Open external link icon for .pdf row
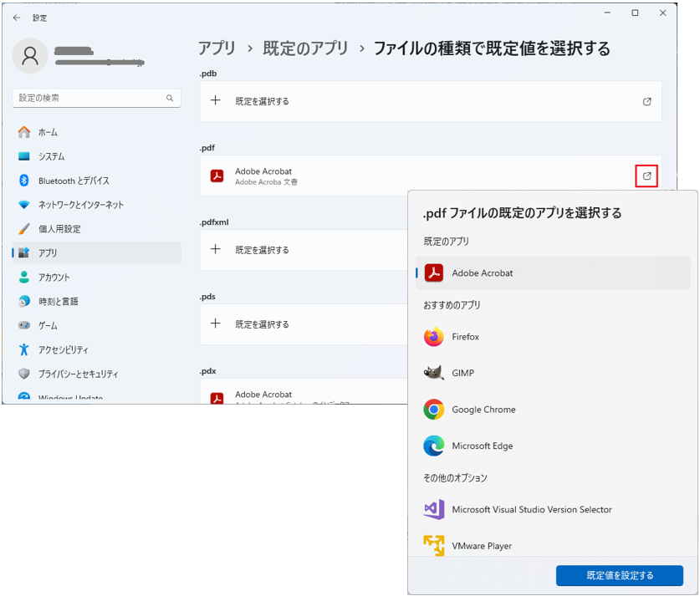The image size is (700, 596). click(646, 176)
